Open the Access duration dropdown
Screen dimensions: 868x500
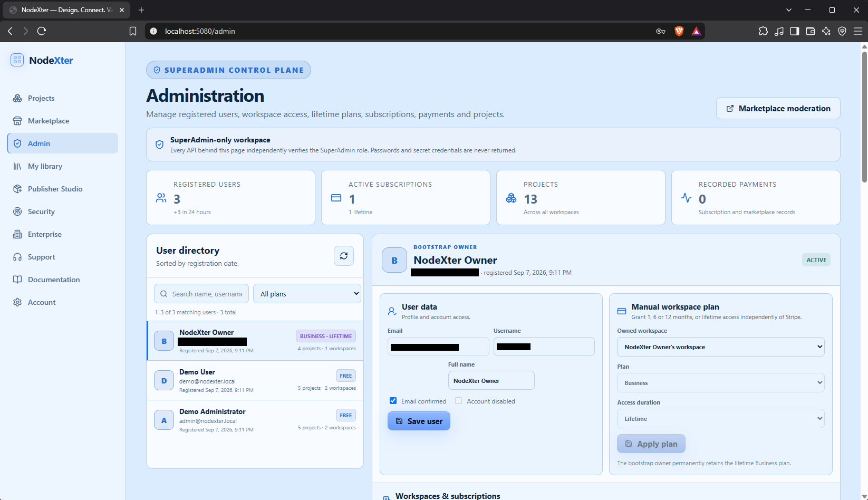[x=720, y=419]
